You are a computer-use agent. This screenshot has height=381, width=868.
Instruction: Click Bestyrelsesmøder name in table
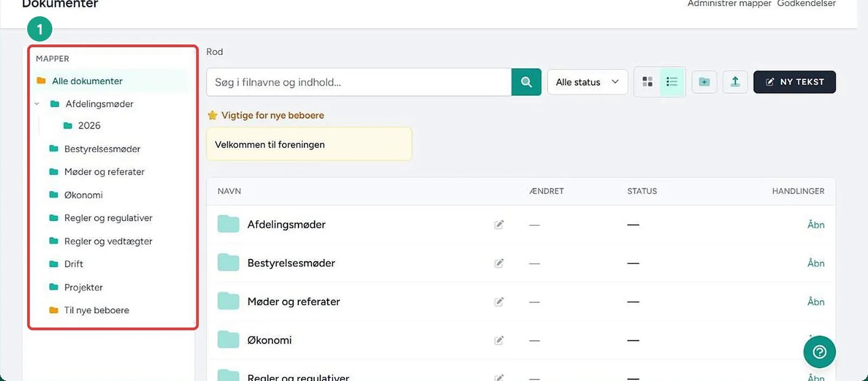pos(291,263)
